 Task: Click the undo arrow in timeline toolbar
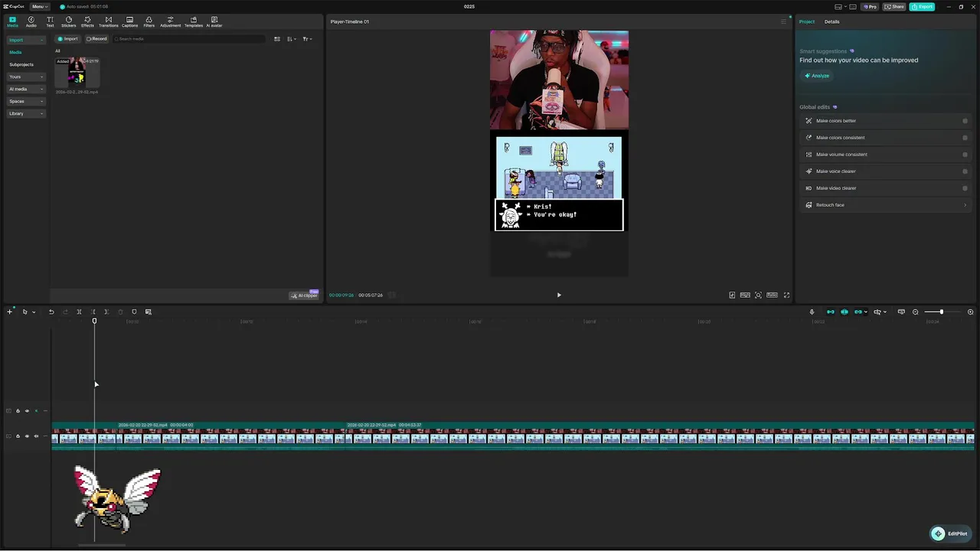click(x=51, y=311)
